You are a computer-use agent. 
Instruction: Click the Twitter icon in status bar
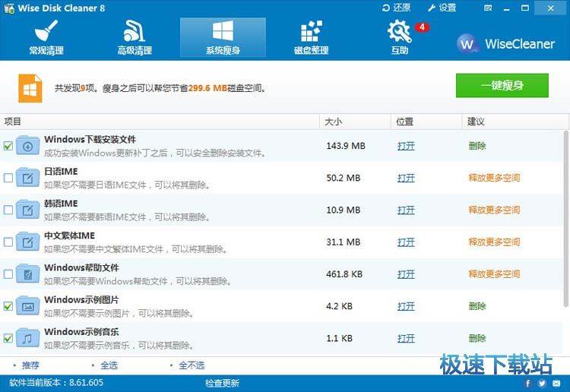pos(542,384)
